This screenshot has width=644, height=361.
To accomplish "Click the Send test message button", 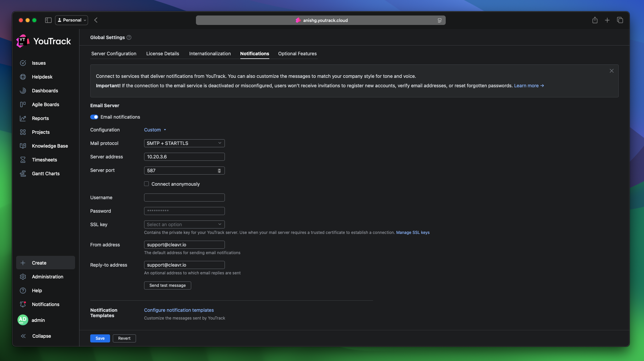I will point(167,285).
